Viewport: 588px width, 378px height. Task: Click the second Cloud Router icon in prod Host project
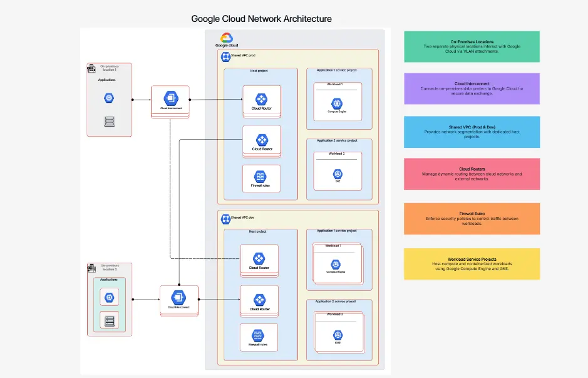pyautogui.click(x=261, y=139)
